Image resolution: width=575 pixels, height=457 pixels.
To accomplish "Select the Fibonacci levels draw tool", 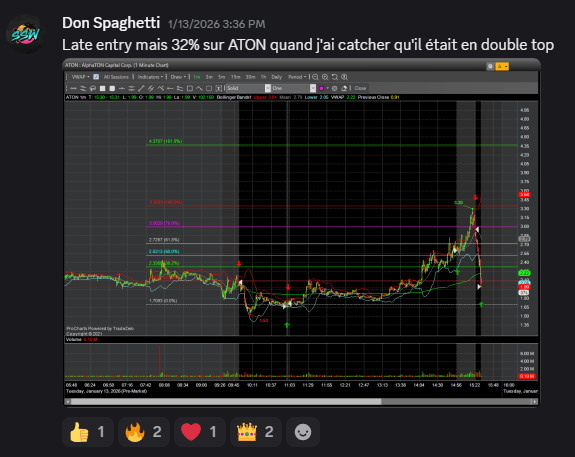I will (180, 88).
